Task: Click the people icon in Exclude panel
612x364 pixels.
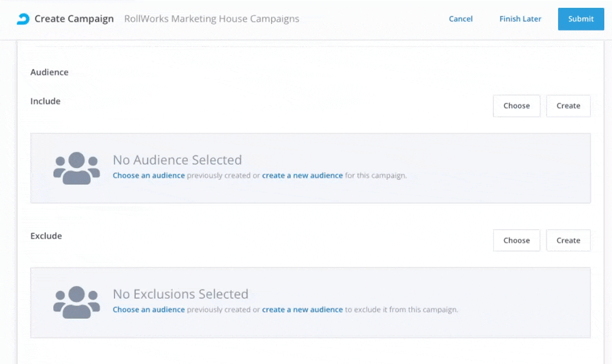Action: click(x=76, y=302)
